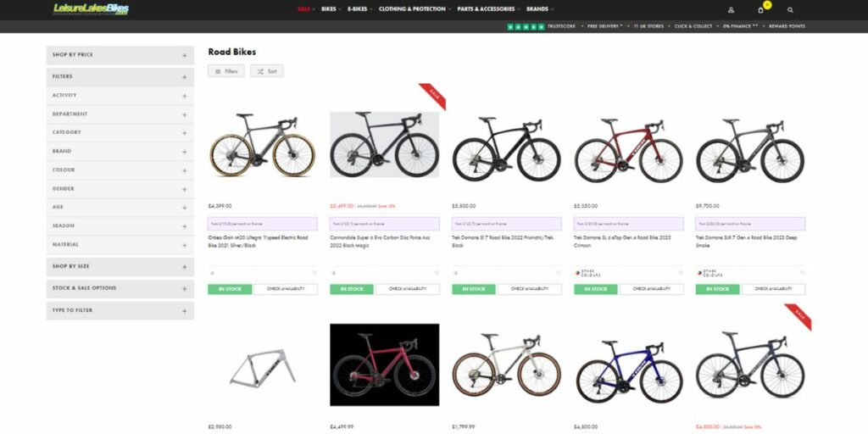Open the burgundy bike thumbnail on black background
This screenshot has height=434, width=868.
pyautogui.click(x=385, y=364)
